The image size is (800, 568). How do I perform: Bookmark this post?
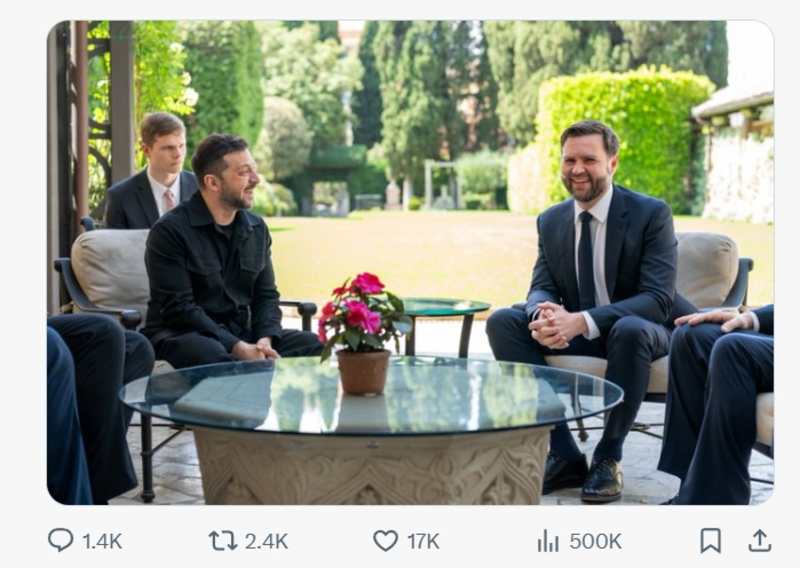tap(710, 541)
